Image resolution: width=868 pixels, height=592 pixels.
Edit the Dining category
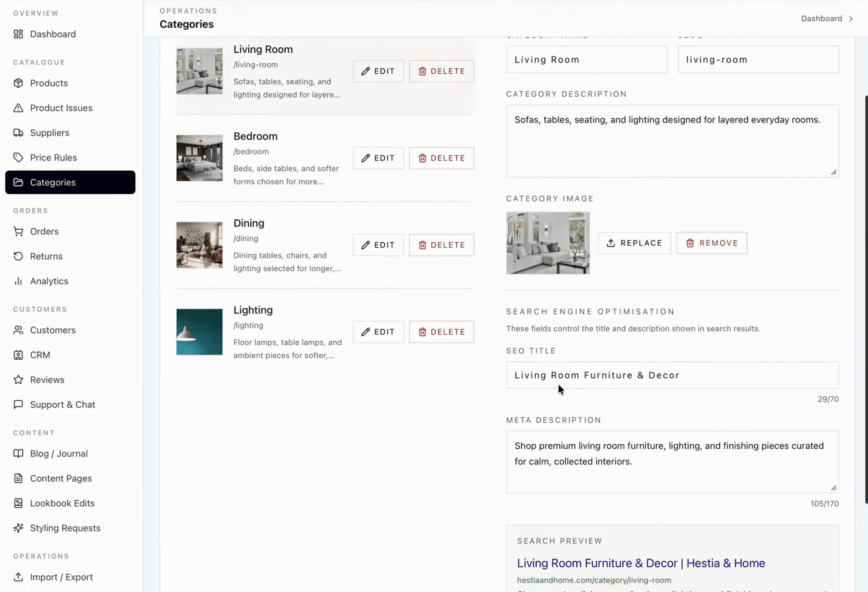pyautogui.click(x=378, y=245)
